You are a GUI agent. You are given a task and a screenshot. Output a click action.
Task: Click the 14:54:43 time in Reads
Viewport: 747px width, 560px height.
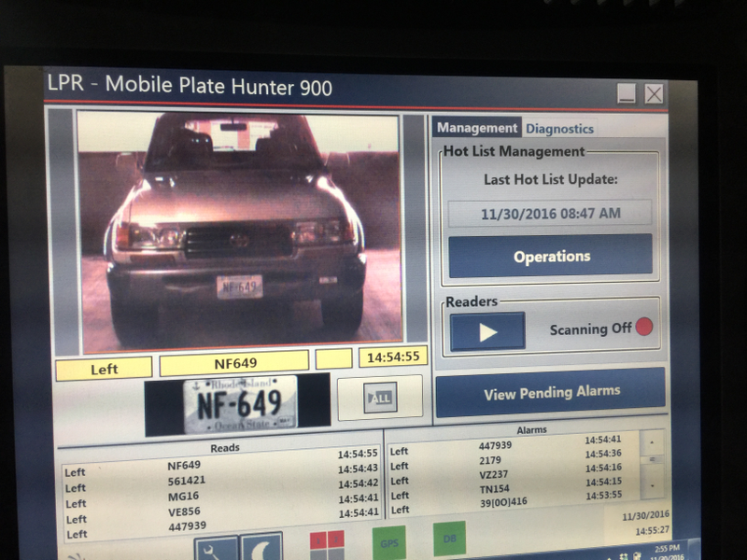358,469
